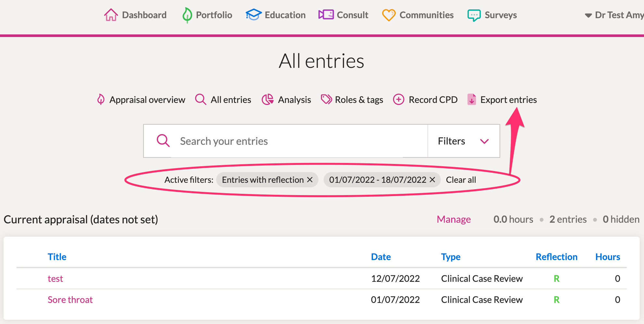This screenshot has height=324, width=644.
Task: Open the 'test' entry
Action: click(x=55, y=279)
